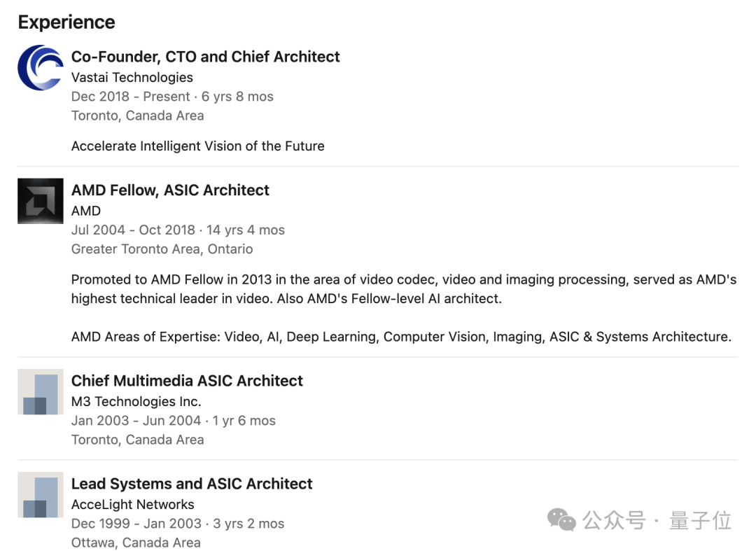Screen dimensions: 756x551
Task: Click the AMD company logo
Action: point(41,201)
